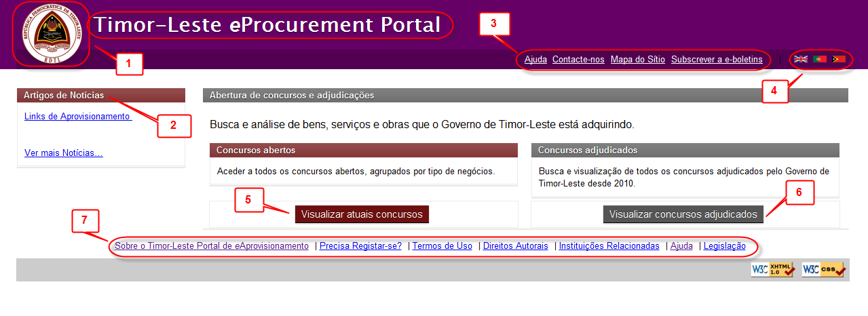Switch language using the British flag
The height and width of the screenshot is (316, 868).
(801, 60)
